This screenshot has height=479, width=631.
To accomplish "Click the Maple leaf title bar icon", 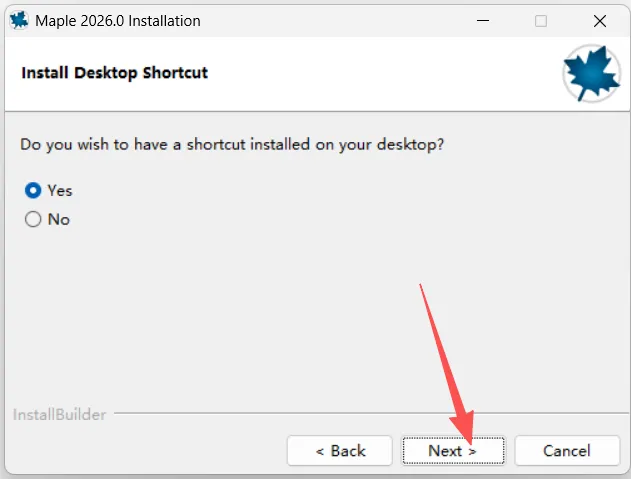I will pos(19,21).
